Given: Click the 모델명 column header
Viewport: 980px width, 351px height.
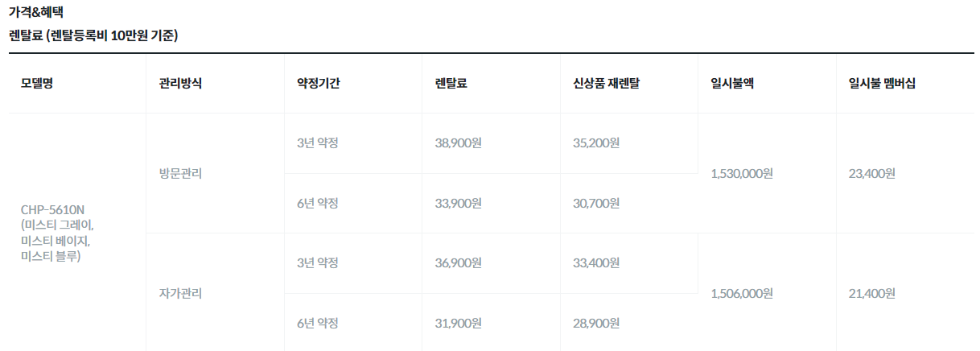Looking at the screenshot, I should point(37,84).
